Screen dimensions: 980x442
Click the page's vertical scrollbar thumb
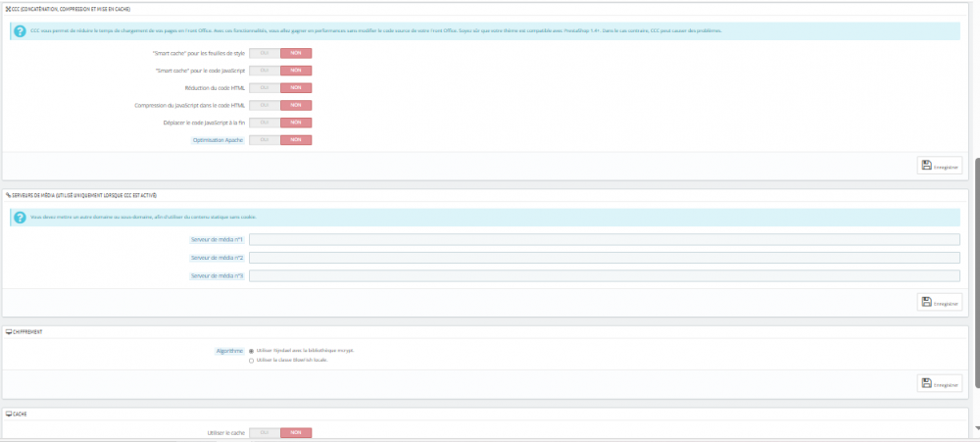[976, 271]
